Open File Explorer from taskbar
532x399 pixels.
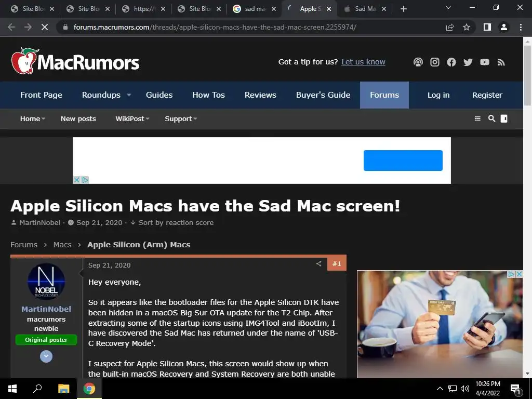tap(63, 389)
